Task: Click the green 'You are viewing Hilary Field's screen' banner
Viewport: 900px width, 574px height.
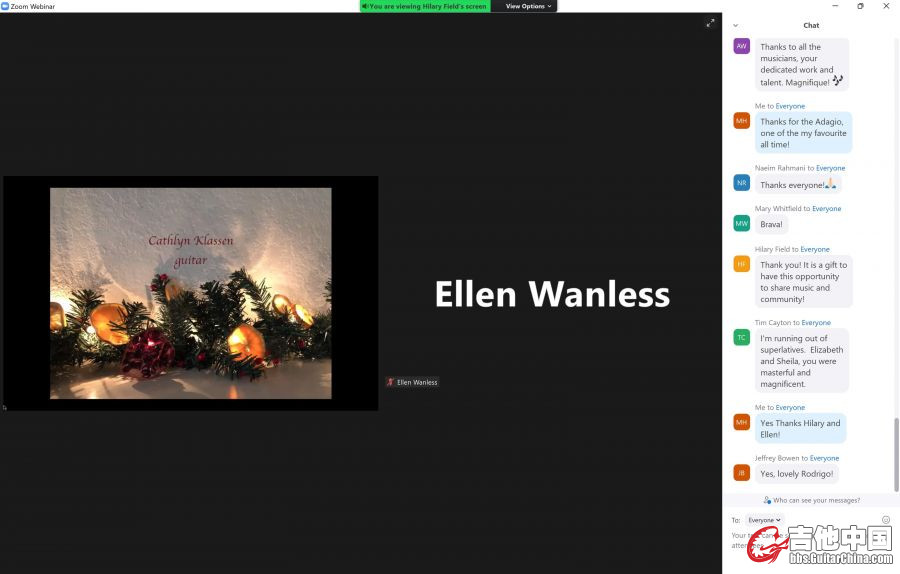Action: (x=424, y=6)
